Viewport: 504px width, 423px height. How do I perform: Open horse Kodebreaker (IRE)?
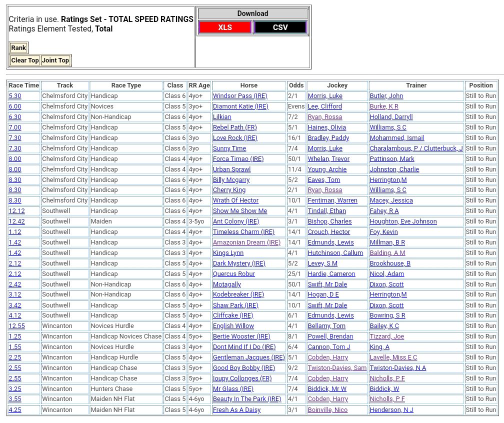click(238, 294)
